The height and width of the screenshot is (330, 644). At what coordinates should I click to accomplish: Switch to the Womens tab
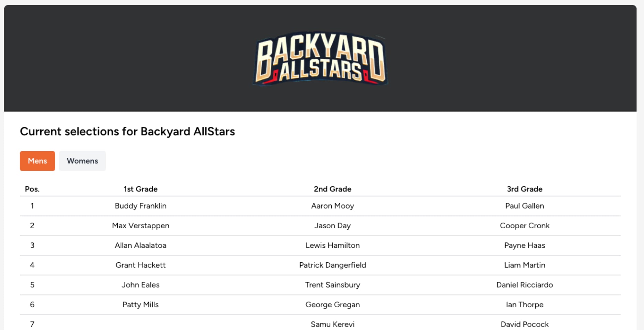click(82, 161)
